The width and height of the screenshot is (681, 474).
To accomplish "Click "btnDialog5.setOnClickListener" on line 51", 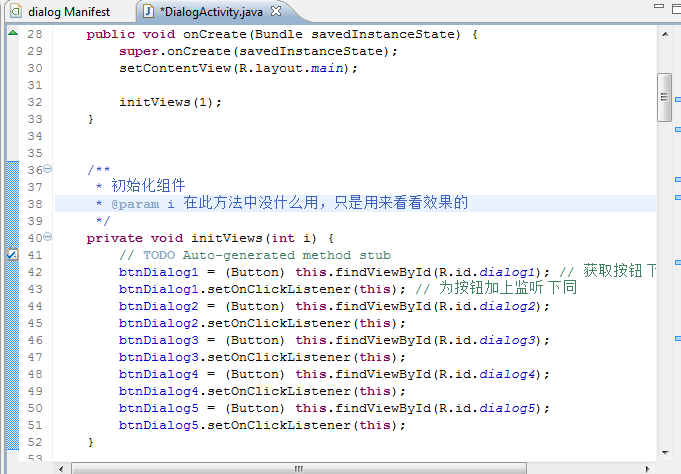I will 235,425.
